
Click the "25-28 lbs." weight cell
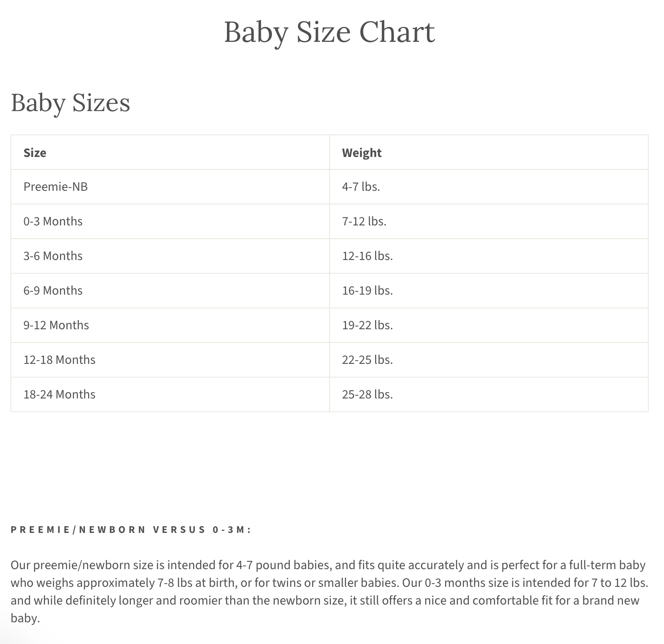click(x=367, y=394)
